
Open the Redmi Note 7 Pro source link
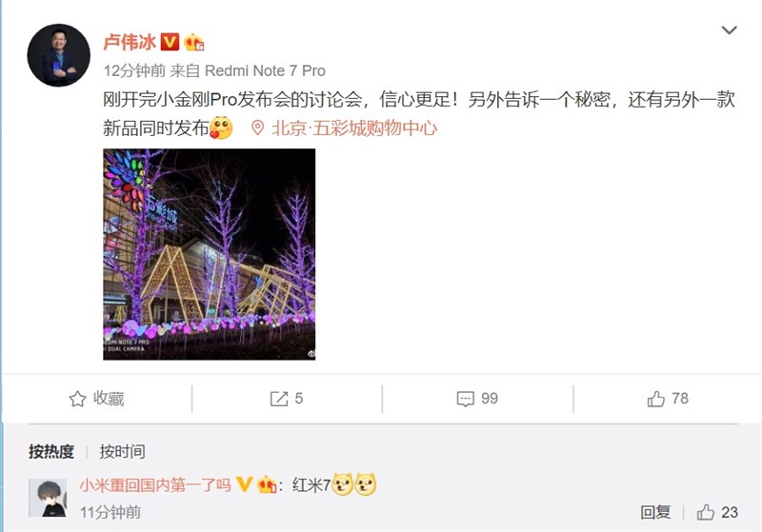[265, 70]
